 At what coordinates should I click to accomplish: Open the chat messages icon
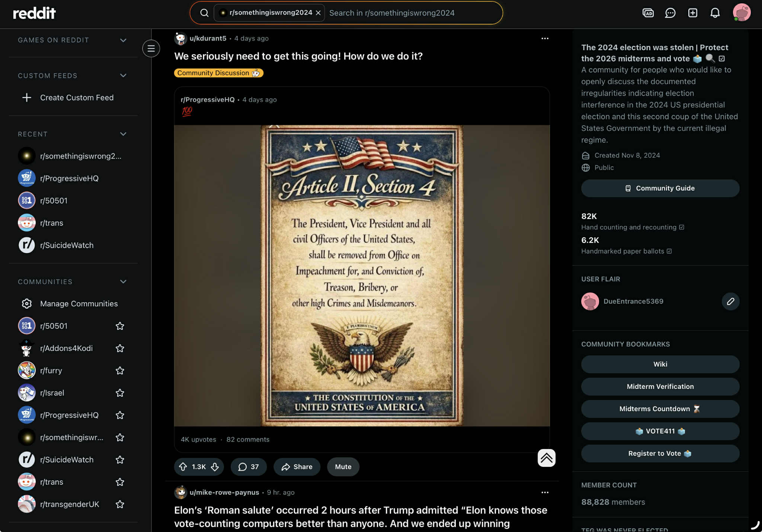(x=670, y=13)
